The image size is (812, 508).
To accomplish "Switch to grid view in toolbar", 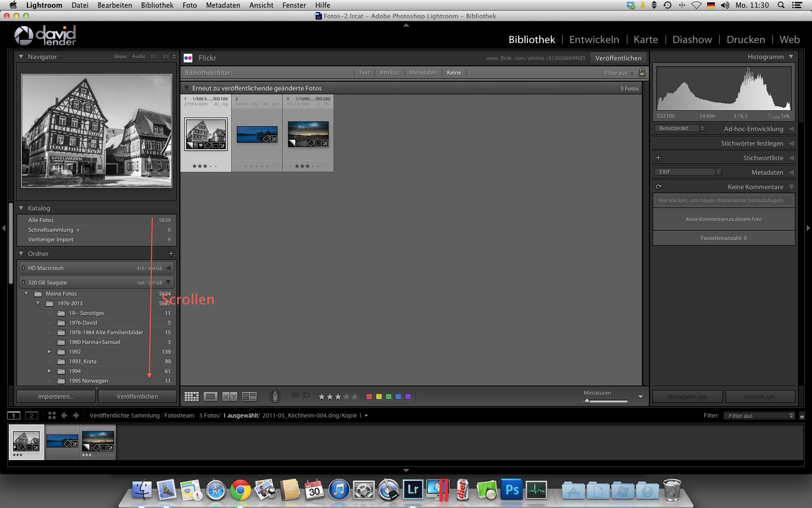I will tap(191, 397).
